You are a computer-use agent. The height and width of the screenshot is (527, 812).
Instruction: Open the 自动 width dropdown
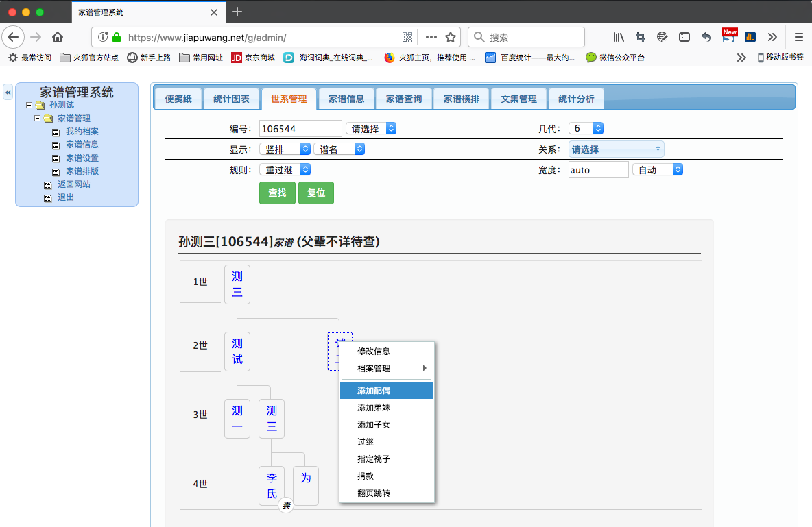click(x=658, y=170)
